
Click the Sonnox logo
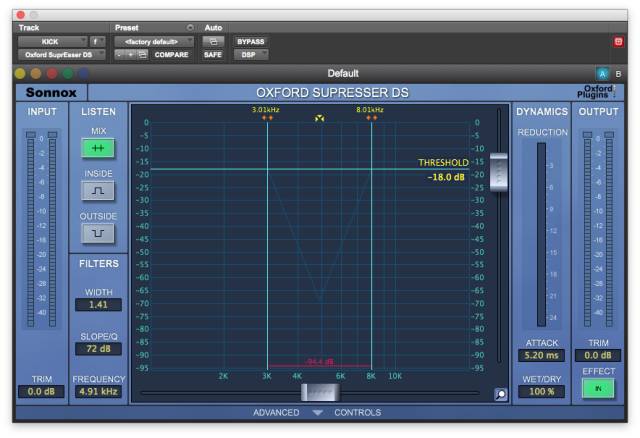coord(51,93)
